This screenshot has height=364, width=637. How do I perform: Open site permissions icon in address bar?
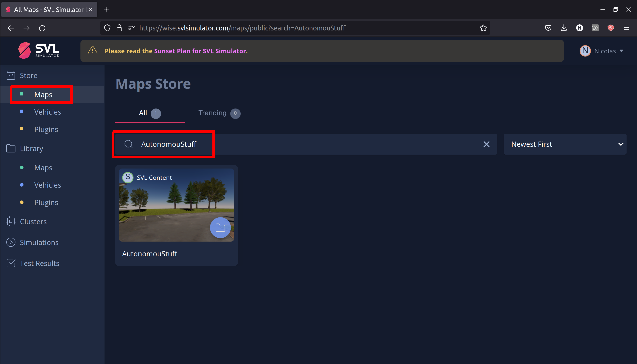132,28
